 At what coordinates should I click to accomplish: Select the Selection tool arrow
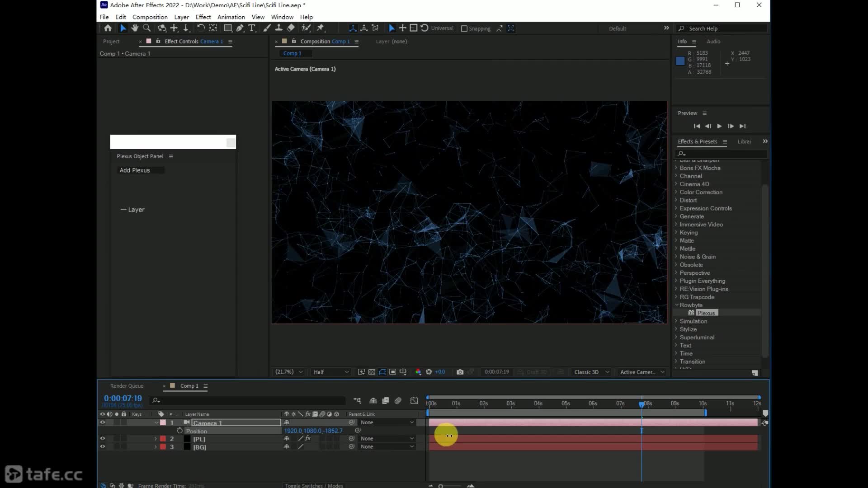(123, 28)
